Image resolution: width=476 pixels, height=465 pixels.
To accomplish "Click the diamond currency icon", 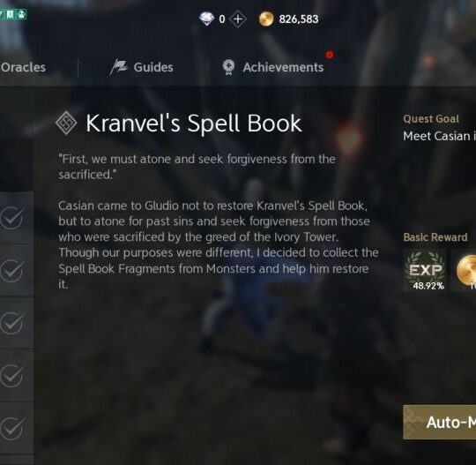I will pos(206,19).
